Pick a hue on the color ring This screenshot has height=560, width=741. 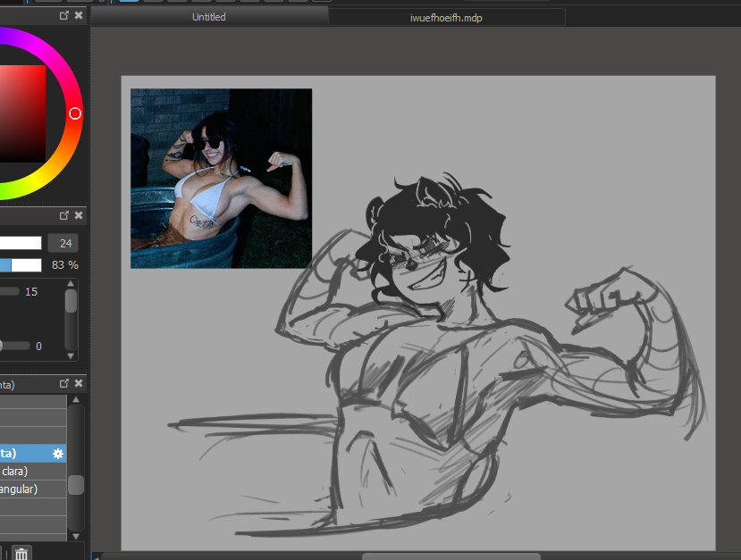[x=75, y=113]
